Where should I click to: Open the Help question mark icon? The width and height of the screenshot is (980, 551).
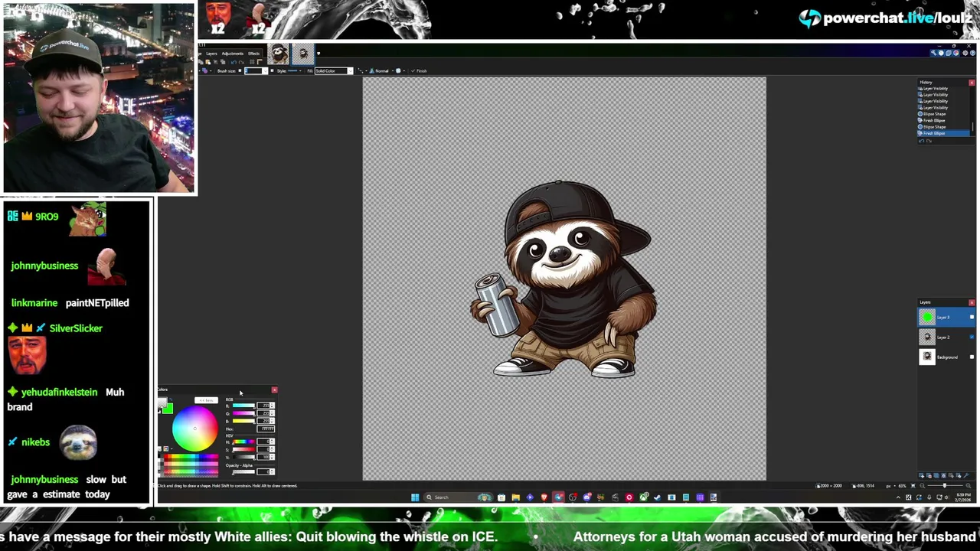[x=972, y=53]
